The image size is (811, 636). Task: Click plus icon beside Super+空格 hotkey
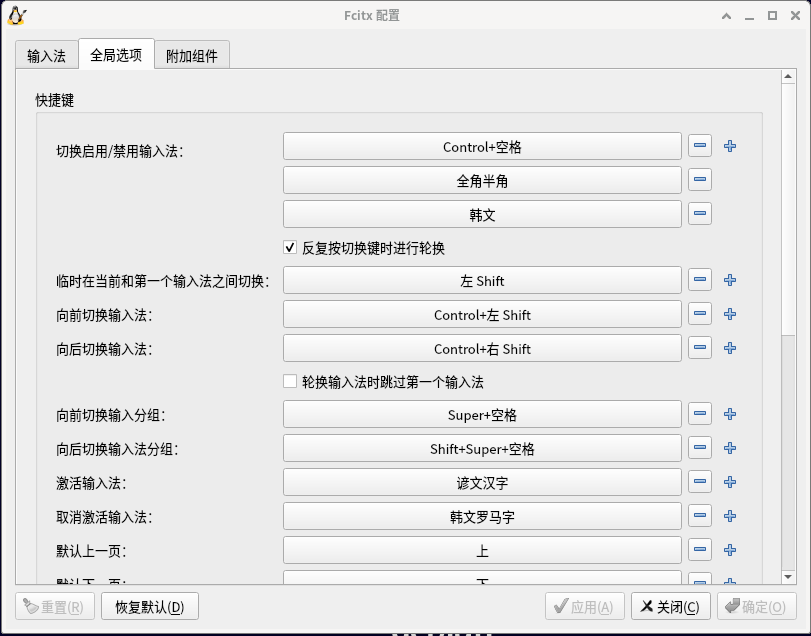[730, 414]
